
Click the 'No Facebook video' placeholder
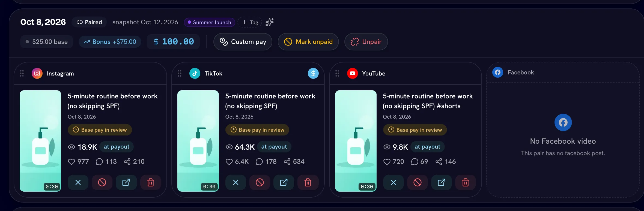pyautogui.click(x=563, y=141)
